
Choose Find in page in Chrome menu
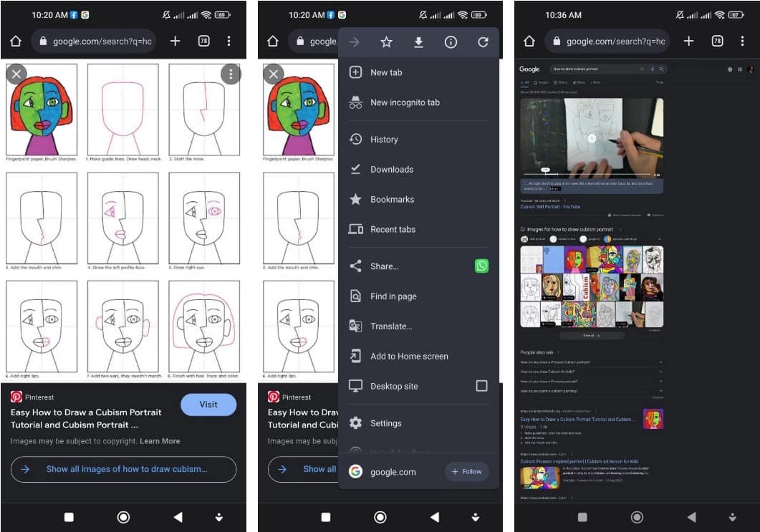tap(419, 296)
